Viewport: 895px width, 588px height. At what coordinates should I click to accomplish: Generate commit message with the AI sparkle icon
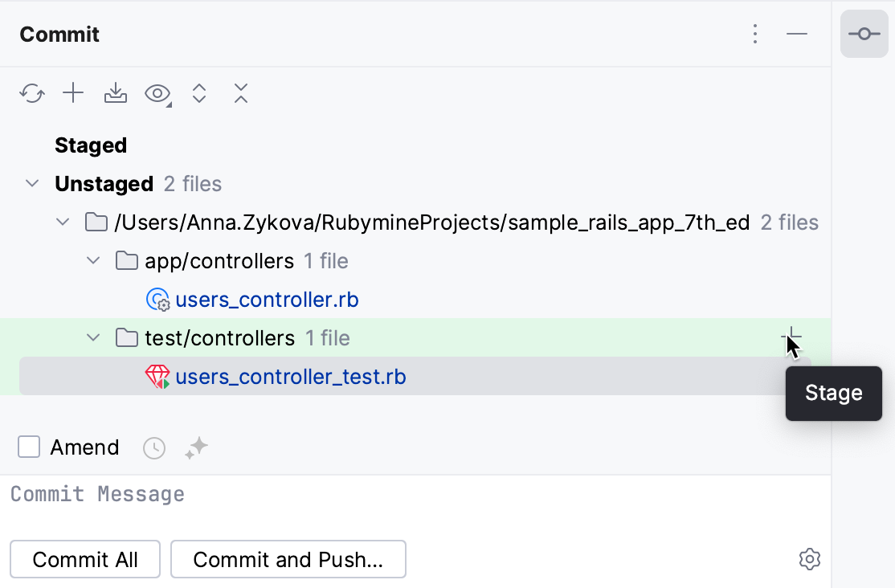pos(195,447)
